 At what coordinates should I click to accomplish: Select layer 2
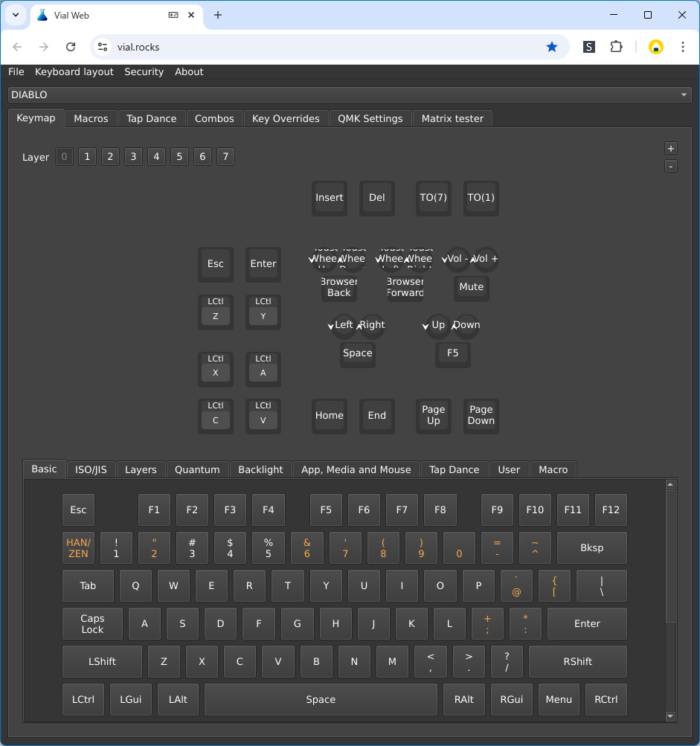pyautogui.click(x=110, y=156)
